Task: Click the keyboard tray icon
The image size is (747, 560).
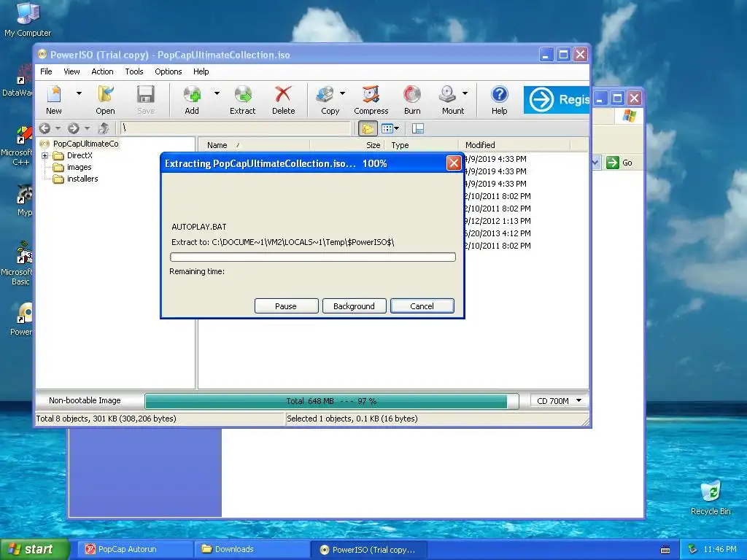Action: point(665,550)
